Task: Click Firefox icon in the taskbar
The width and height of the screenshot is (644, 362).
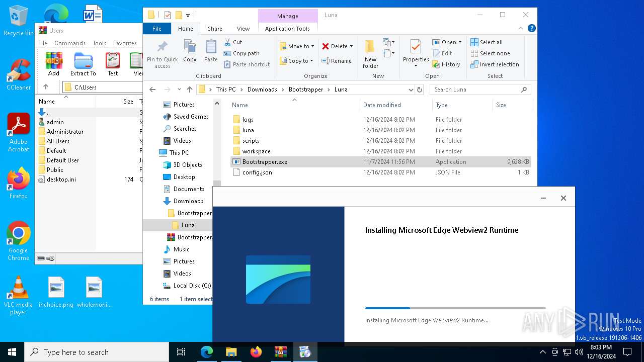Action: click(256, 352)
